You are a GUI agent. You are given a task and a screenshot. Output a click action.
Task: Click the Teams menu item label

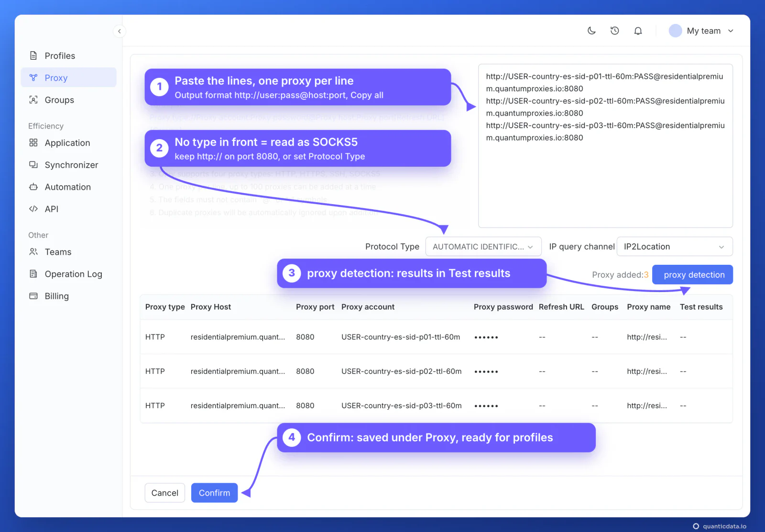point(58,252)
